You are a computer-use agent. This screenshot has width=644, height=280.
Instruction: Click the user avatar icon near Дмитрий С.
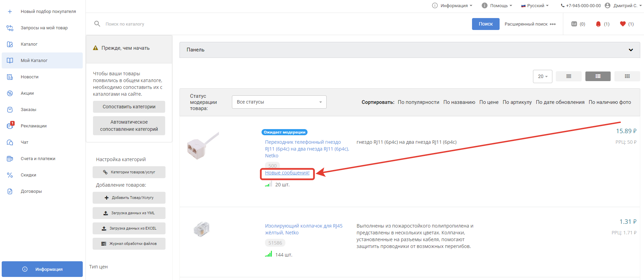point(608,5)
